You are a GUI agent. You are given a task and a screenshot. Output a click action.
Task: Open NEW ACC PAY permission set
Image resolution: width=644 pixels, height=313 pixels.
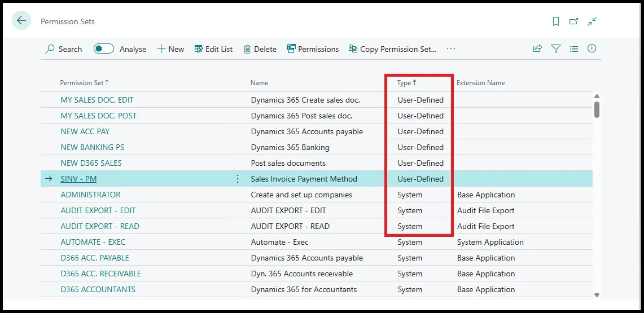85,131
